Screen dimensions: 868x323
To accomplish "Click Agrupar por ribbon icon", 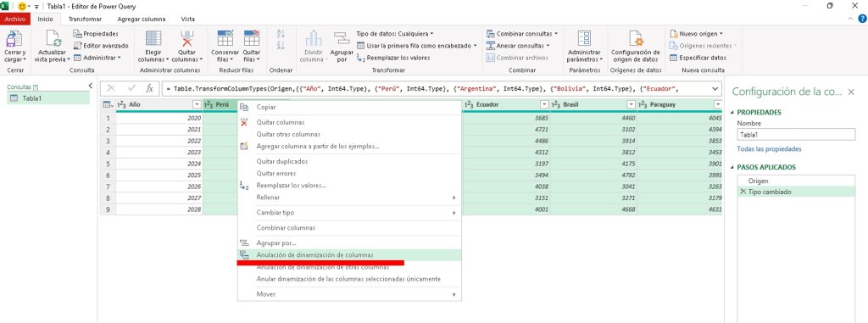I will click(342, 39).
